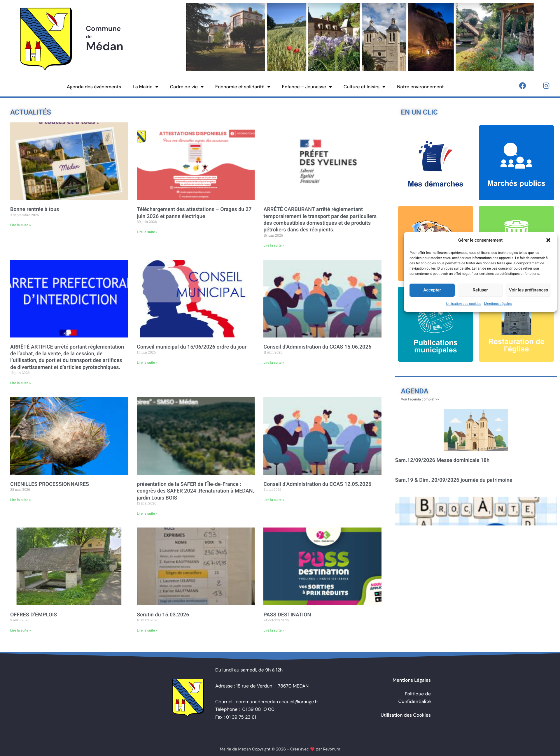Viewport: 560px width, 756px height.
Task: Open the Publications municipales tile
Action: 435,336
